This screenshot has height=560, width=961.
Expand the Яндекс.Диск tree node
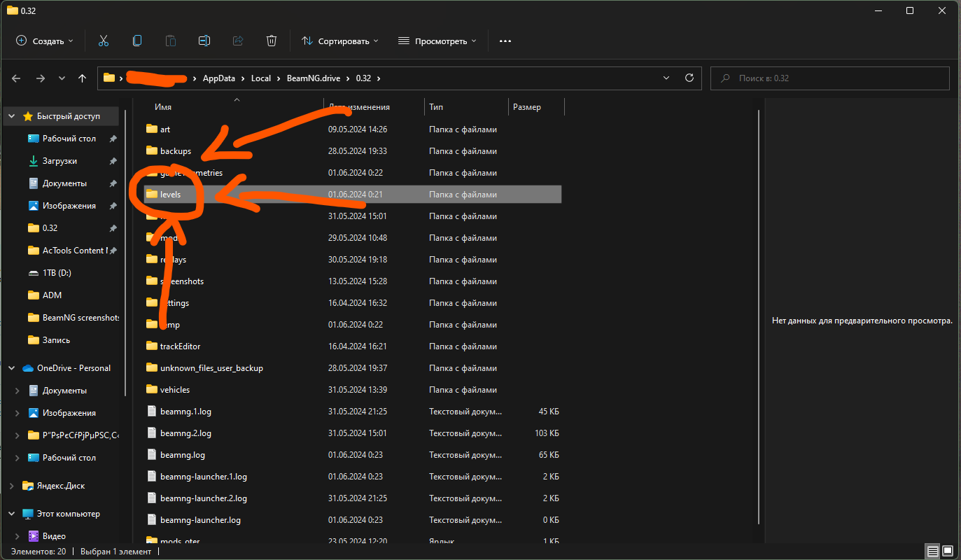click(12, 486)
